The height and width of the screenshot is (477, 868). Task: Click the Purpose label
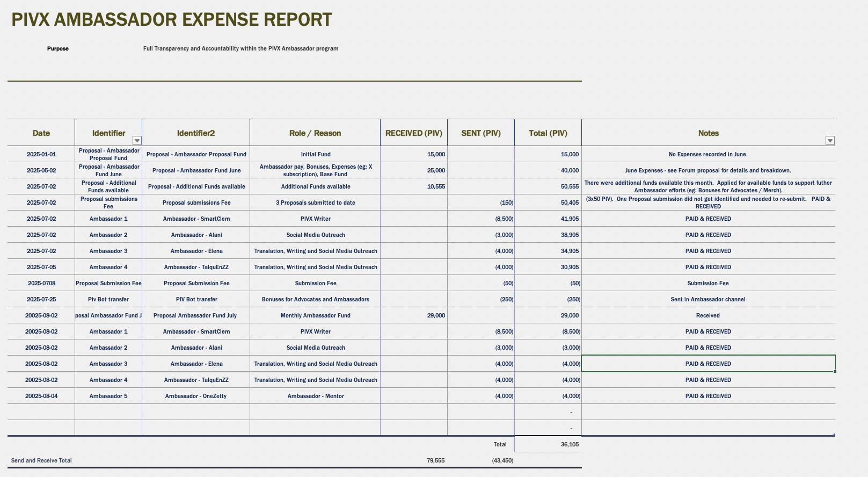[x=58, y=49]
